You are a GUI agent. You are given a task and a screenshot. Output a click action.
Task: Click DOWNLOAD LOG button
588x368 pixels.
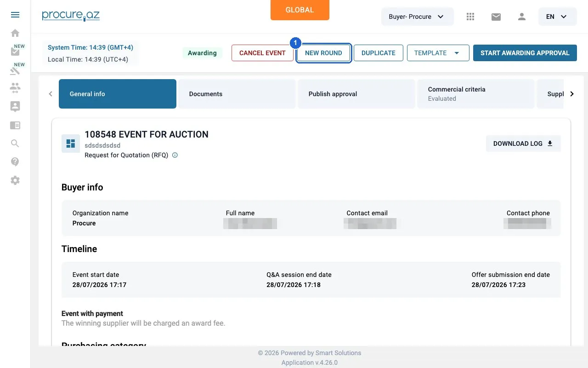coord(523,144)
